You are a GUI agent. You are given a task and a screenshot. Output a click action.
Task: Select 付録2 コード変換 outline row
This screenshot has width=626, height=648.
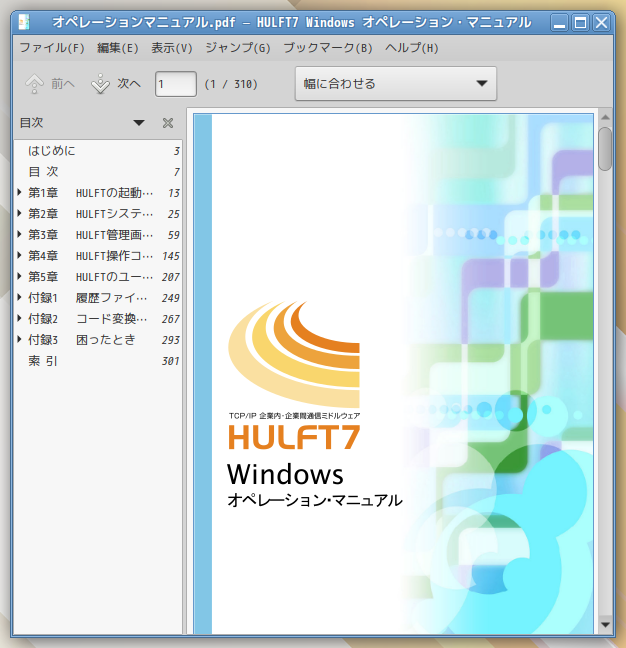(x=98, y=319)
